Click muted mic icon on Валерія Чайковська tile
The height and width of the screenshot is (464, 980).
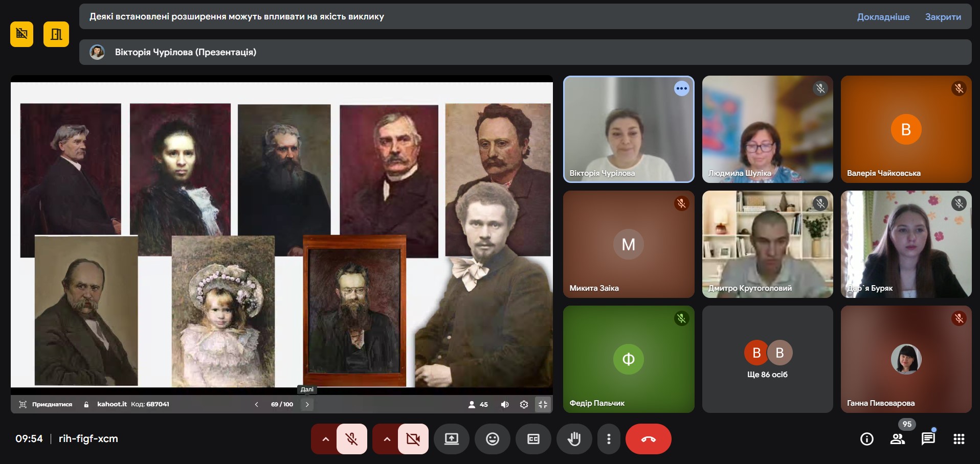point(959,88)
